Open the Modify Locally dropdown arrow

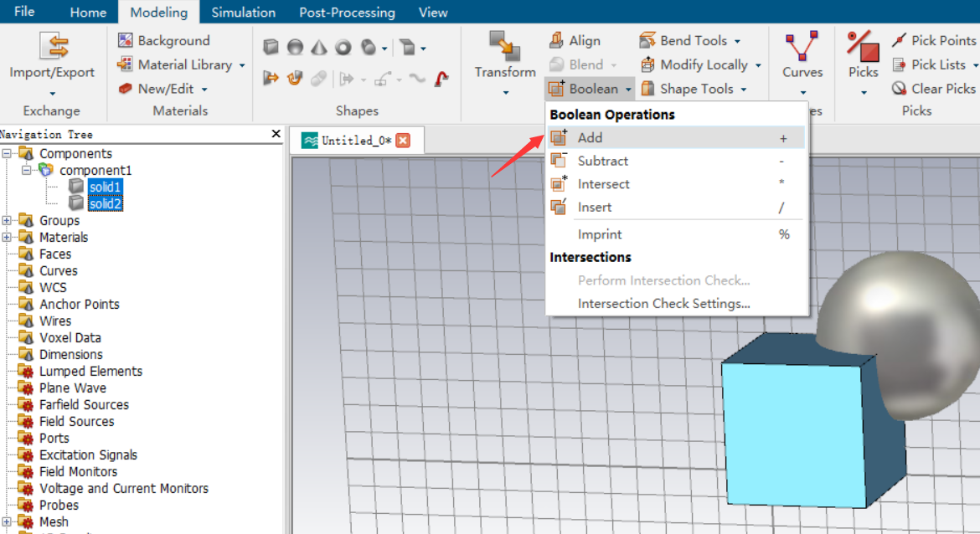click(758, 65)
